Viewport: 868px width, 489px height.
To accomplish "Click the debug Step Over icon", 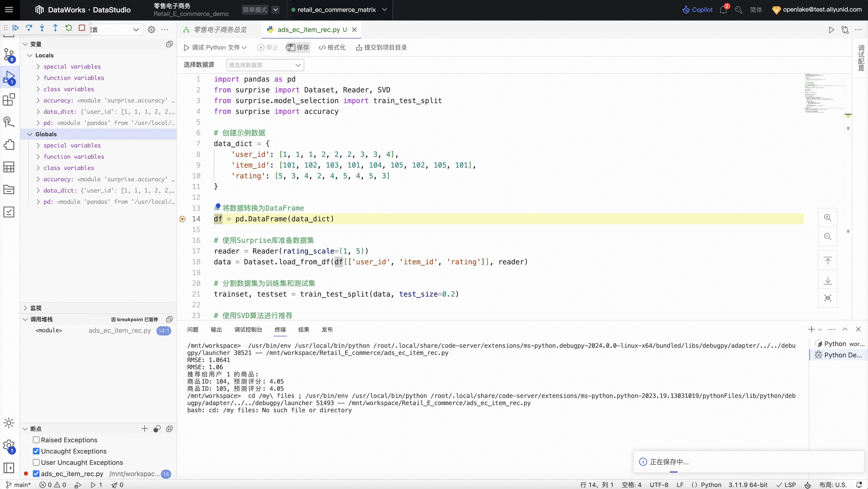I will point(29,28).
